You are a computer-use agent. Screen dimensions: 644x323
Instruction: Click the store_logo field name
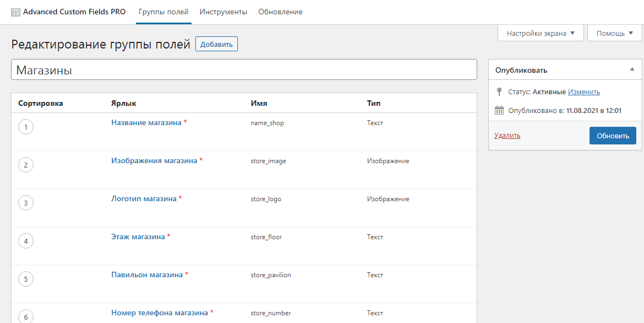point(266,199)
